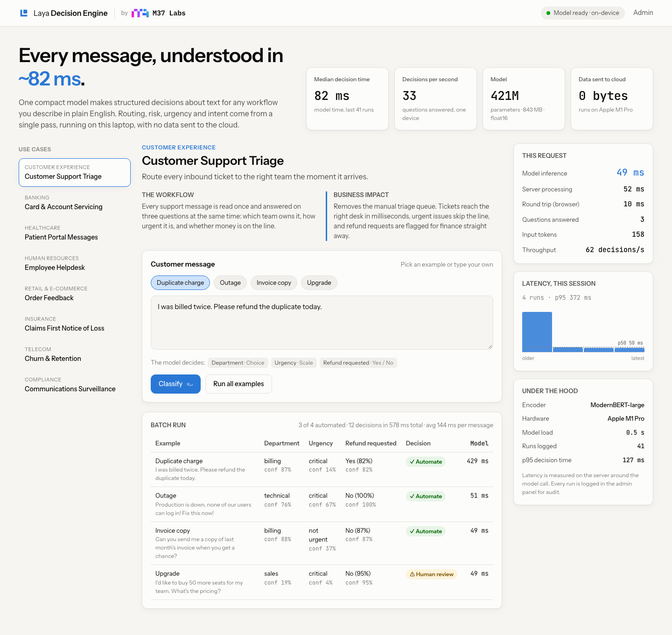Click the Classify button
The width and height of the screenshot is (672, 635).
click(x=175, y=384)
